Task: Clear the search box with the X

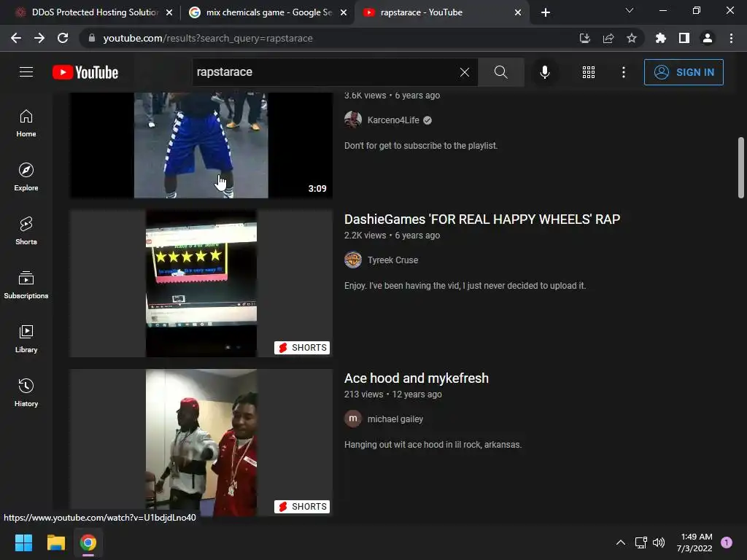Action: point(465,72)
